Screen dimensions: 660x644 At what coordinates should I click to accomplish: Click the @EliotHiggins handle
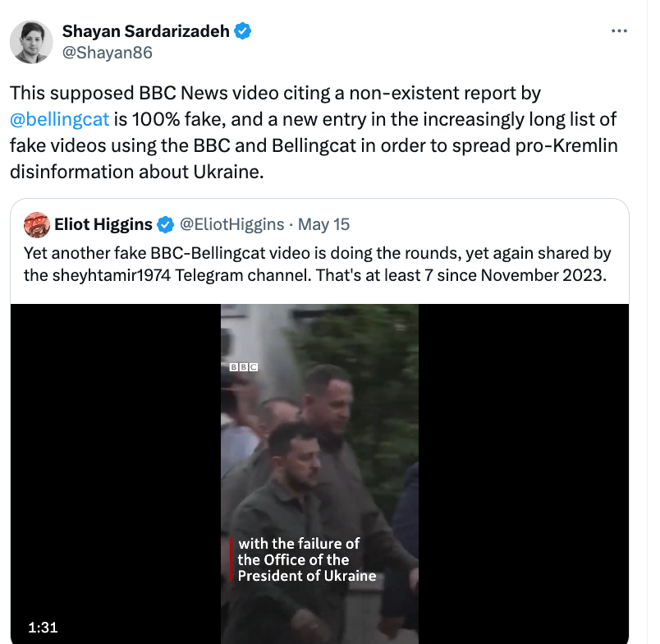(232, 224)
